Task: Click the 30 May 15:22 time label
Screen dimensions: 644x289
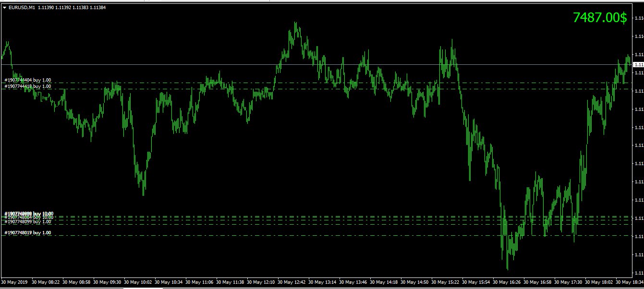Action: [x=446, y=282]
